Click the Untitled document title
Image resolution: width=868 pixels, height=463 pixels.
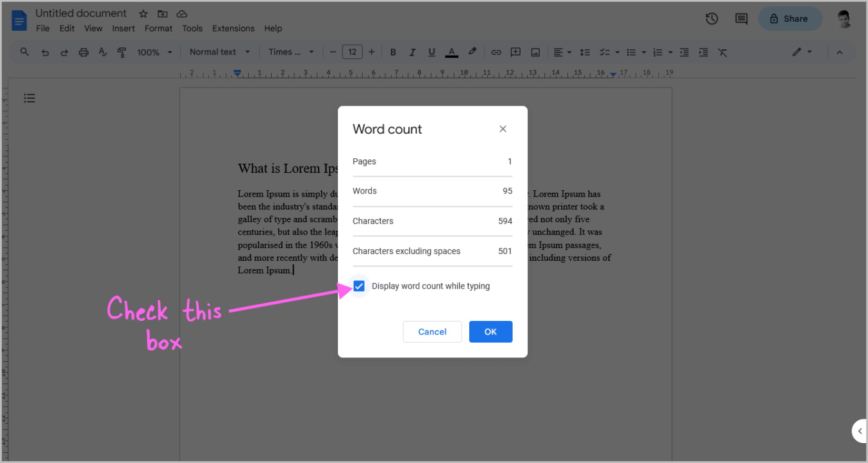81,13
